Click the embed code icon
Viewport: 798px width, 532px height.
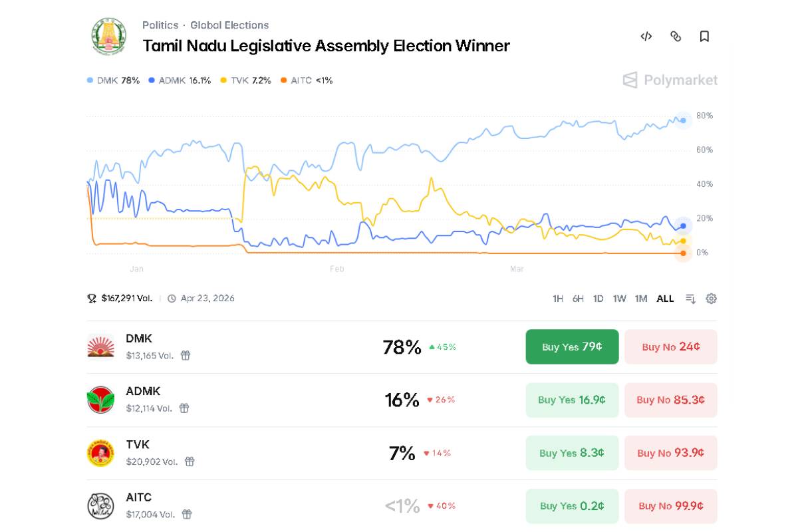point(646,37)
